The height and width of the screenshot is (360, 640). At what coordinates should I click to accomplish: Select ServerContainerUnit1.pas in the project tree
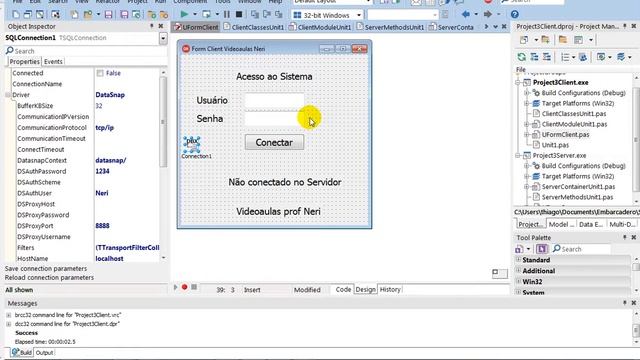coord(578,187)
